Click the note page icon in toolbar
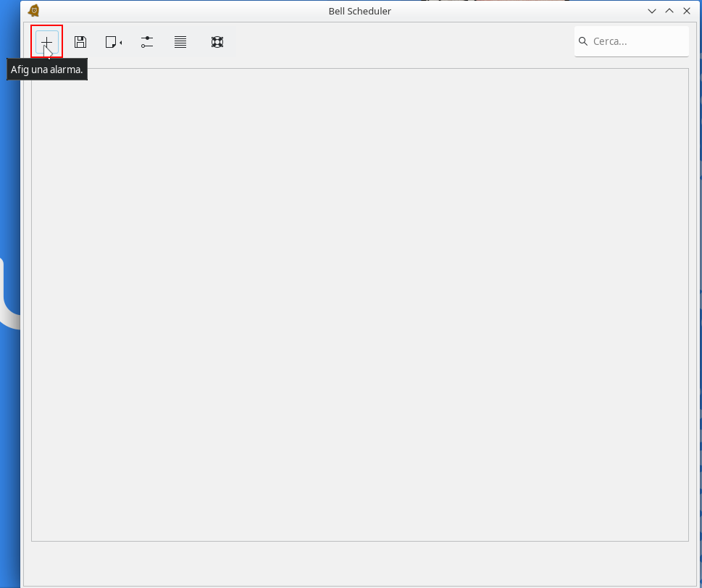The image size is (702, 588). point(111,42)
